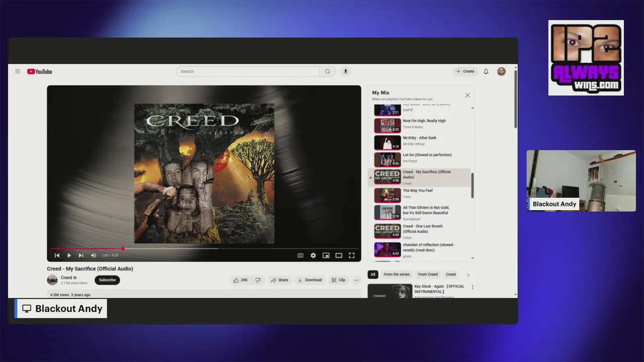The image size is (644, 362).
Task: Toggle closed captions in the player
Action: (300, 255)
